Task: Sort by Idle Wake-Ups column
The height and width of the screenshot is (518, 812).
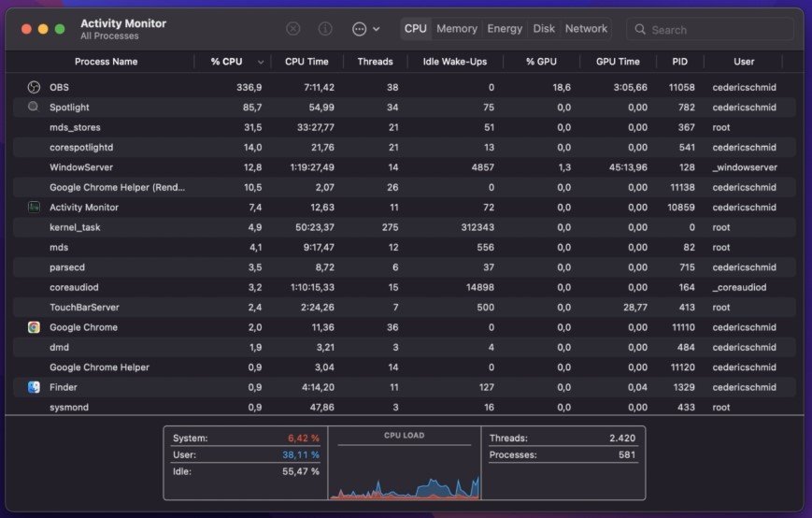Action: coord(455,62)
